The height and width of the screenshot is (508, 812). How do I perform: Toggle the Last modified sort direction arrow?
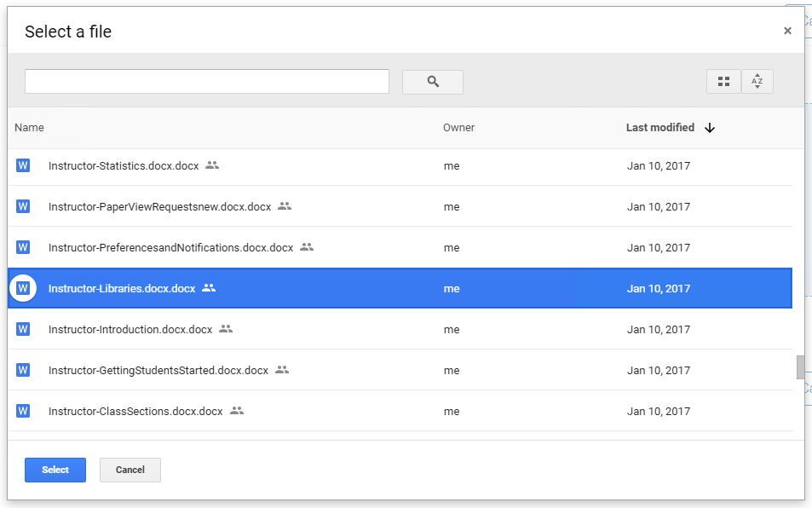(709, 127)
